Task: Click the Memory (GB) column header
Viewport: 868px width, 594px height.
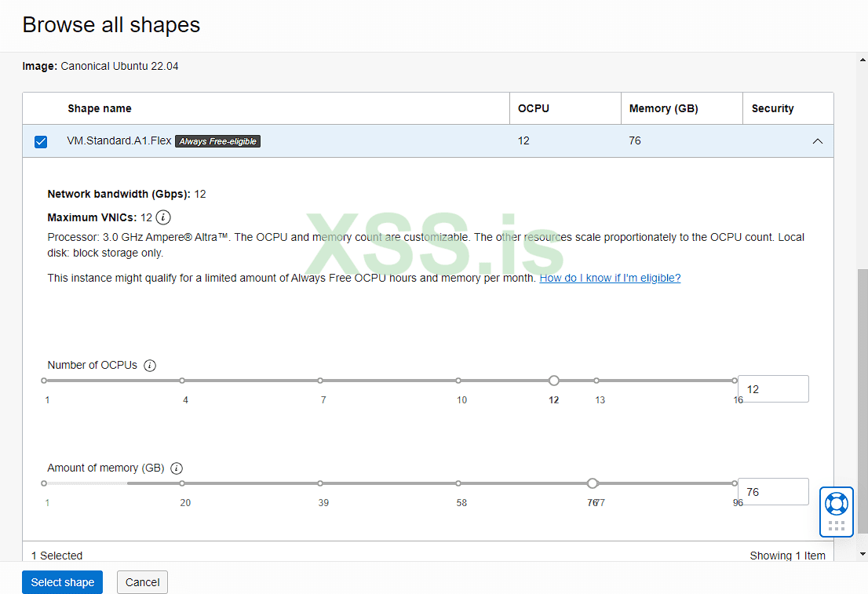Action: [663, 109]
